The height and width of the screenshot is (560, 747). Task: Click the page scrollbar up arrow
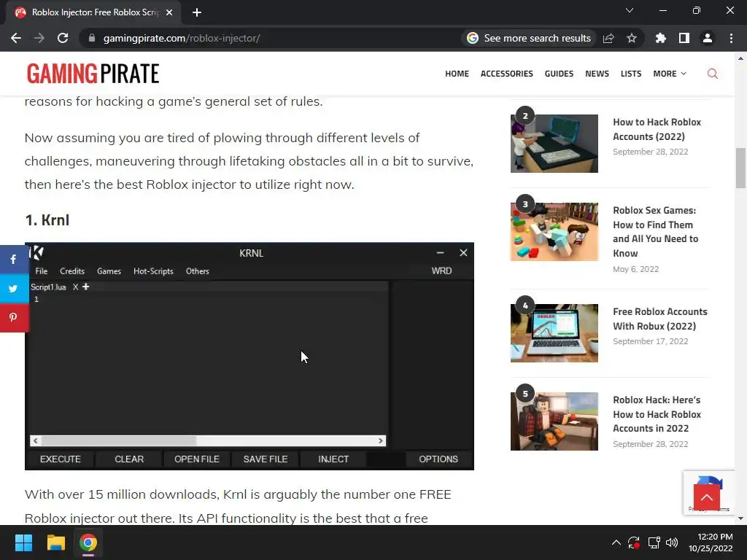point(740,58)
